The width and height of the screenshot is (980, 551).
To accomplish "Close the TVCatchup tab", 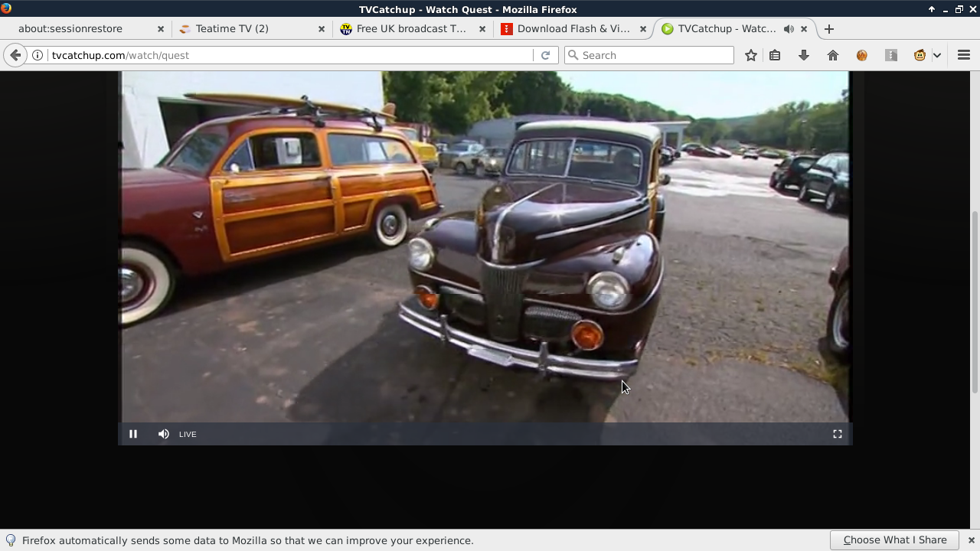I will click(804, 28).
